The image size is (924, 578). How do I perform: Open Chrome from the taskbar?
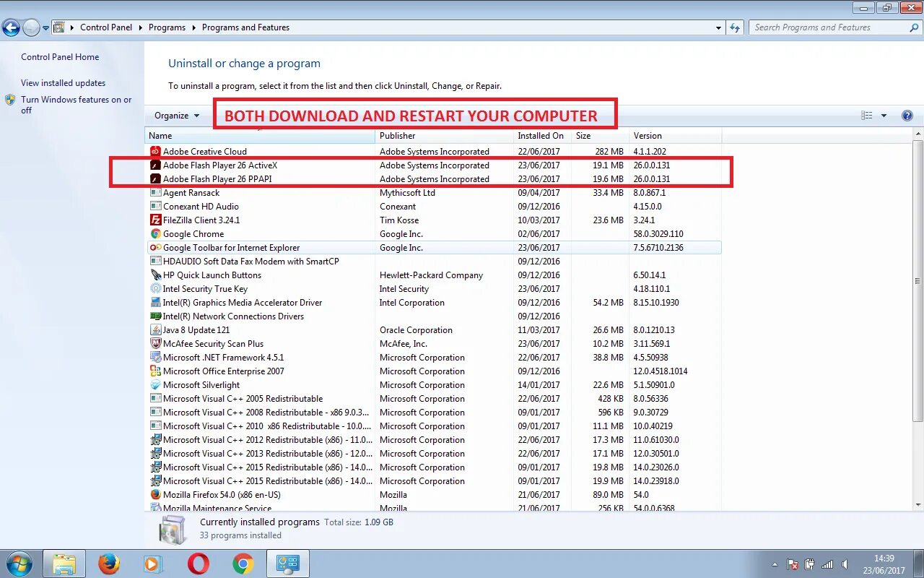(243, 564)
